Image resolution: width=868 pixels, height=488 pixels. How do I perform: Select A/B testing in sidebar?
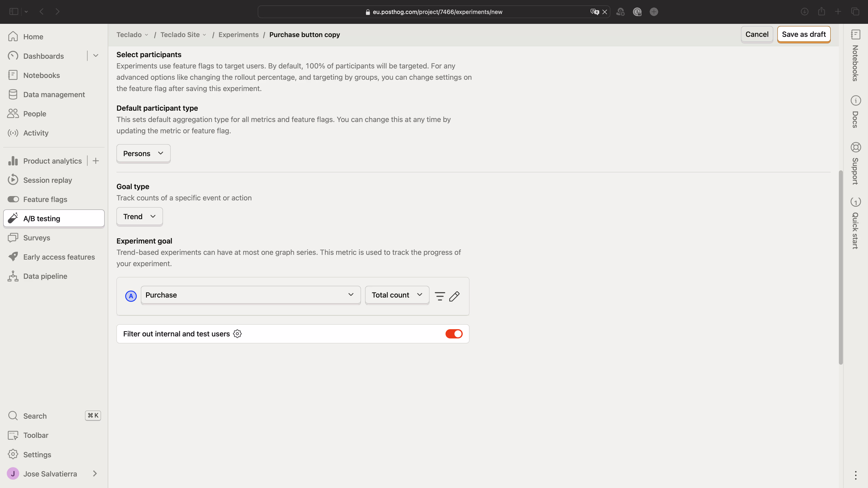coord(54,218)
